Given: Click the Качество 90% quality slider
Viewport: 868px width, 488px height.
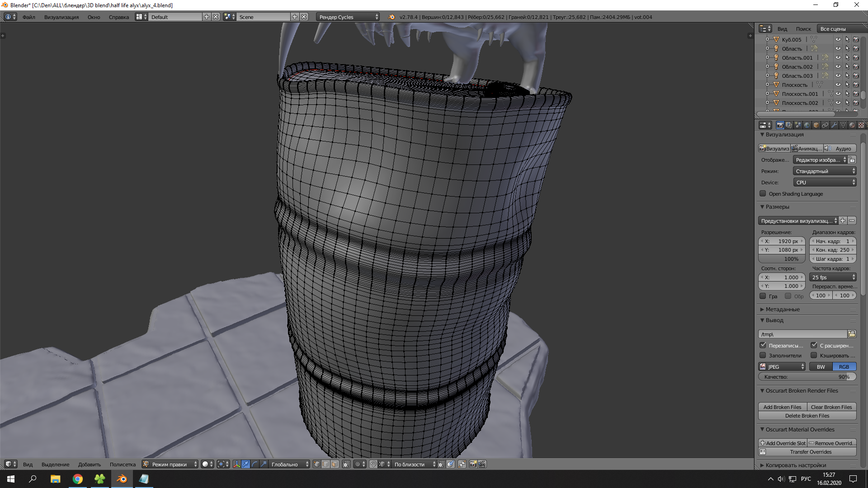Looking at the screenshot, I should (807, 377).
